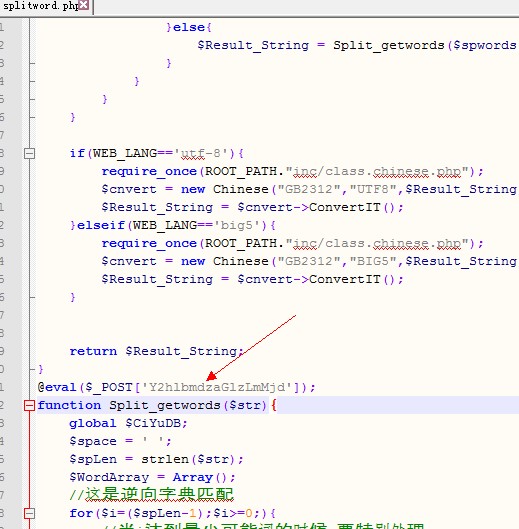Image resolution: width=519 pixels, height=529 pixels.
Task: Click the }else{ line
Action: point(189,27)
